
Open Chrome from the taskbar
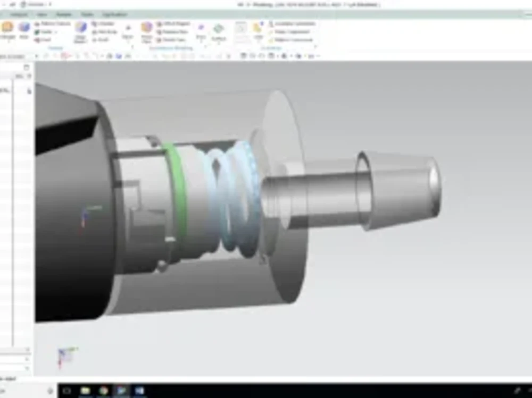point(104,391)
